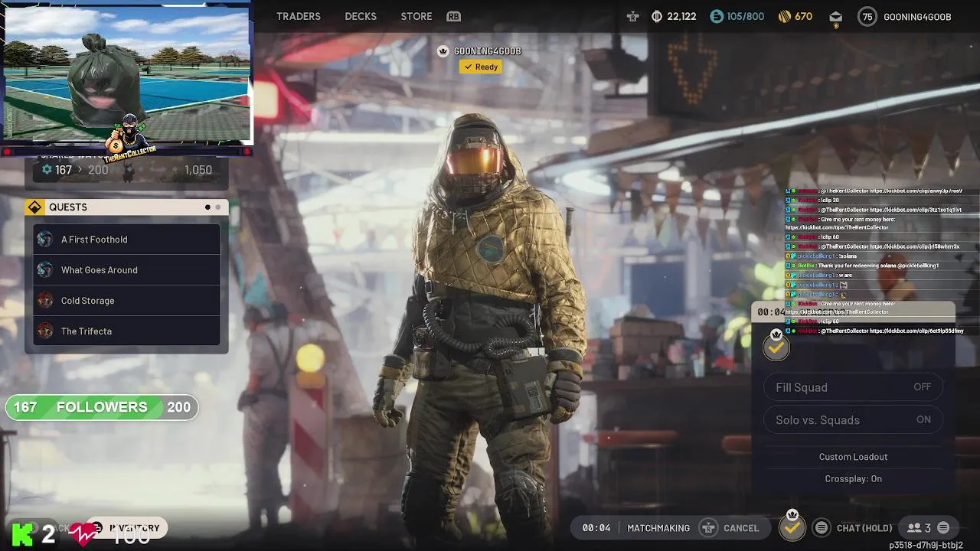This screenshot has height=551, width=980.
Task: Open the quest Cold Storage
Action: (126, 301)
